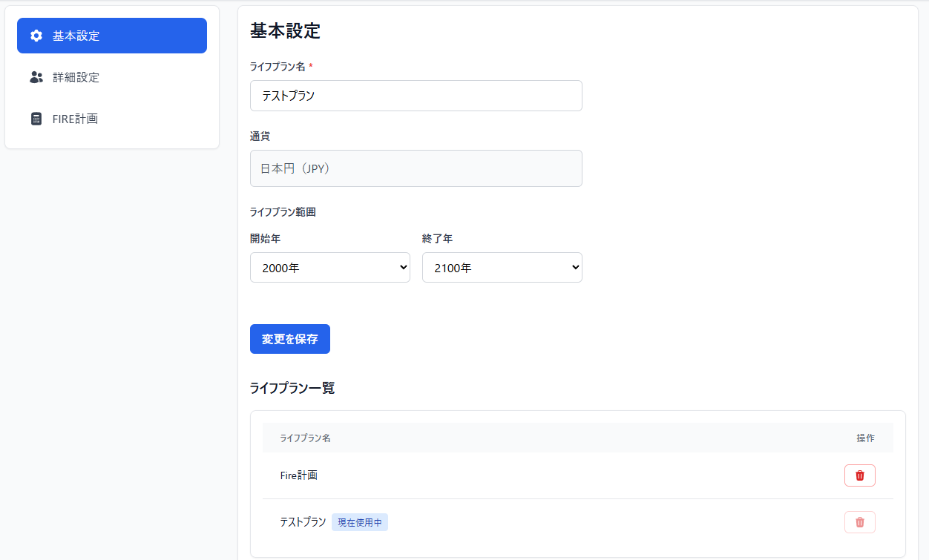Open the 開始年 dropdown showing 2000年

pos(330,268)
